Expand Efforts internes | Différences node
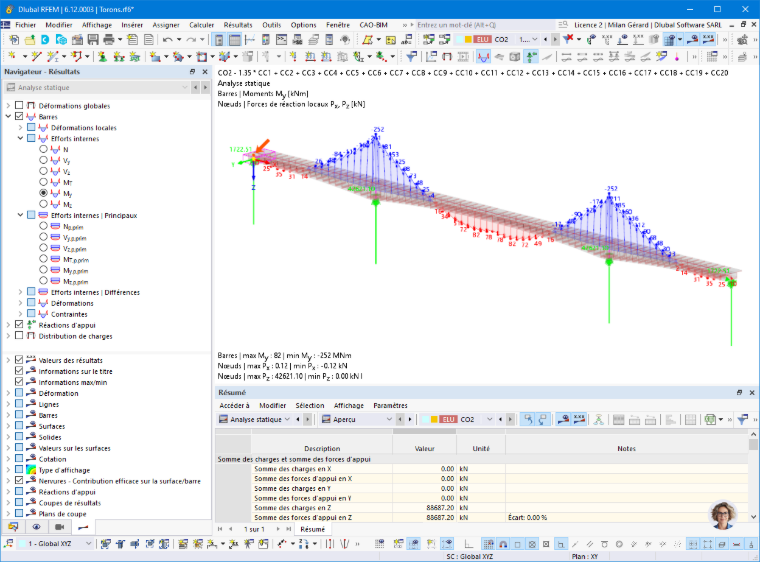The image size is (760, 562). pyautogui.click(x=20, y=292)
